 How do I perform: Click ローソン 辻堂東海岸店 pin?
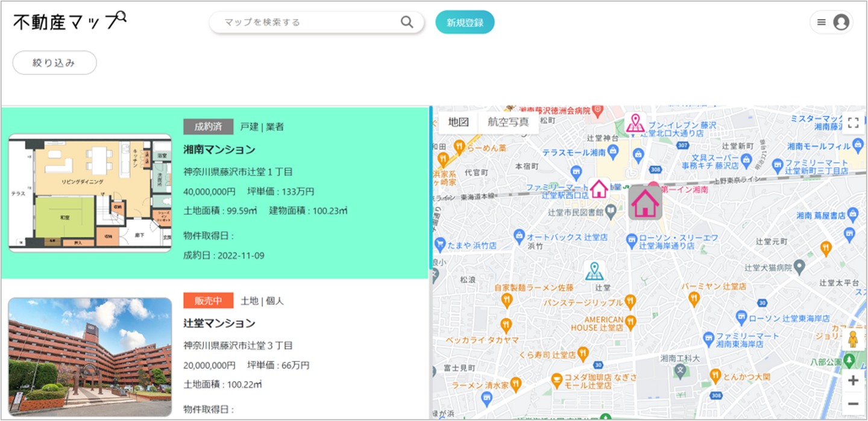(741, 317)
